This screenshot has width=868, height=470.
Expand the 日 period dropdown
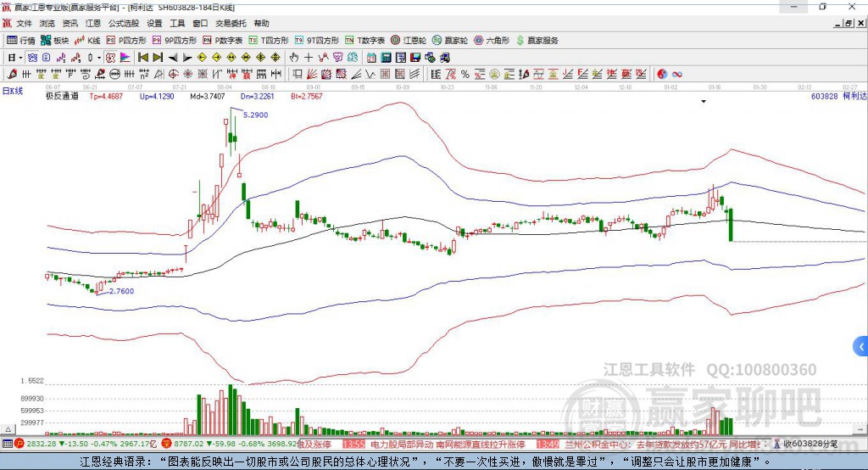point(20,58)
